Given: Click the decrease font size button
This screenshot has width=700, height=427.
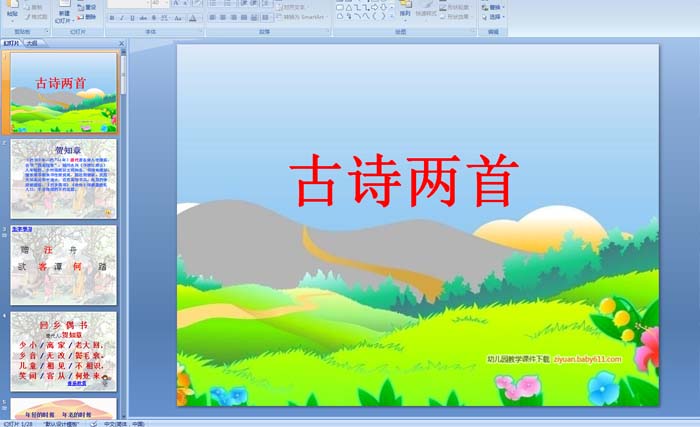Looking at the screenshot, I should [x=185, y=3].
